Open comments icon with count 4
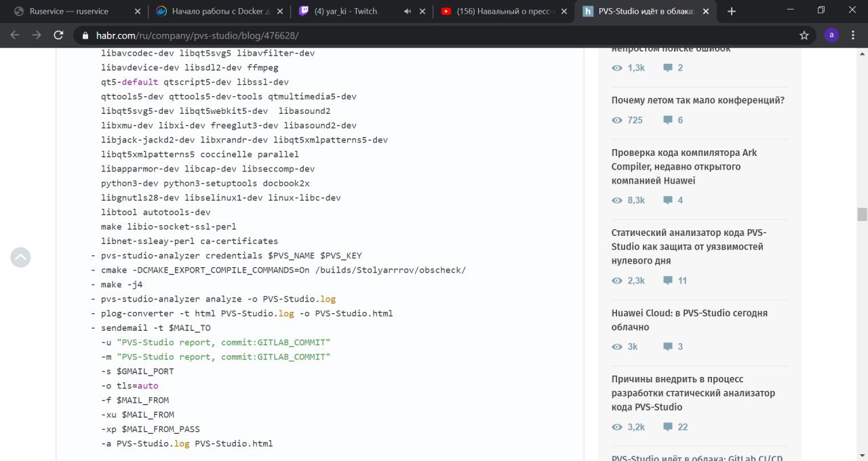 pyautogui.click(x=668, y=200)
